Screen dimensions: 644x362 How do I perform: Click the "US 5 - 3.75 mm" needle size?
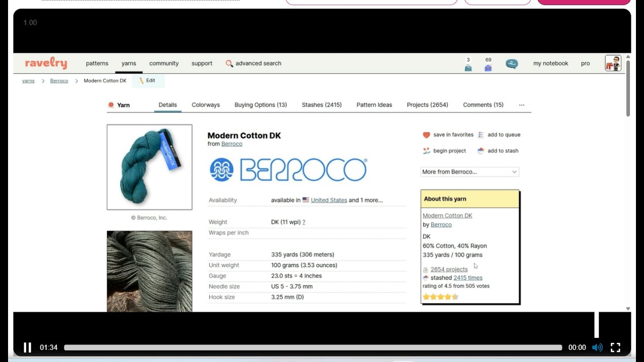pyautogui.click(x=292, y=286)
